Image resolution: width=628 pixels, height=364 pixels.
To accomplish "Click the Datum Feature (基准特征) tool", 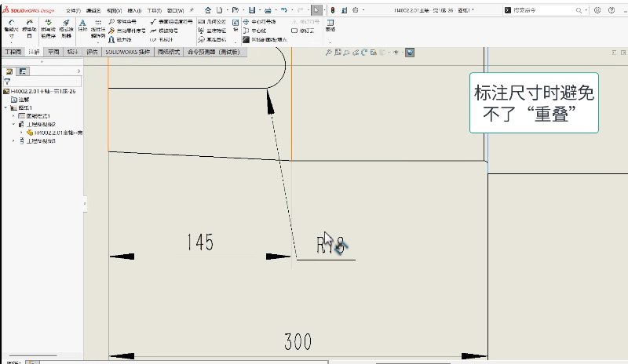I will point(212,31).
